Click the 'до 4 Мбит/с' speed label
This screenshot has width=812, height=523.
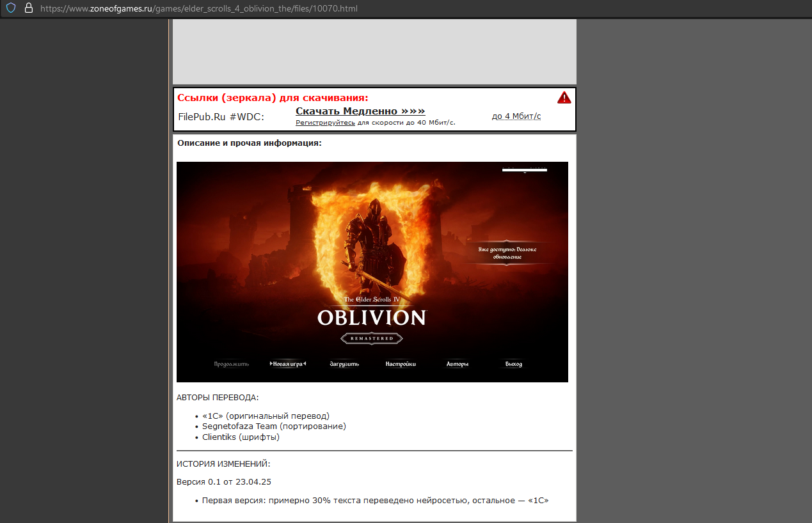pyautogui.click(x=516, y=116)
